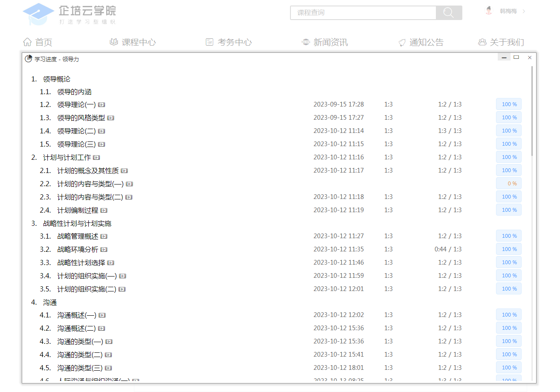Open the 关于我们 navigation item
The image size is (560, 392).
(501, 42)
